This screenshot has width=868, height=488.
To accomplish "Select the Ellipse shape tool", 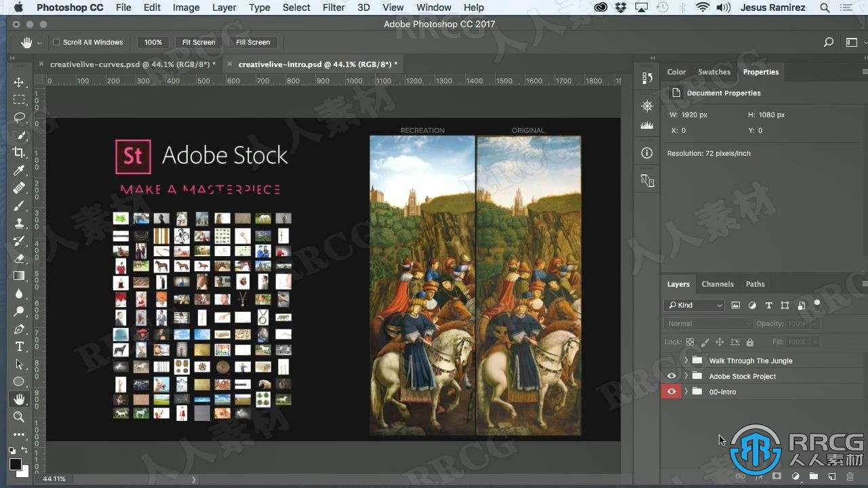I will pos(19,382).
